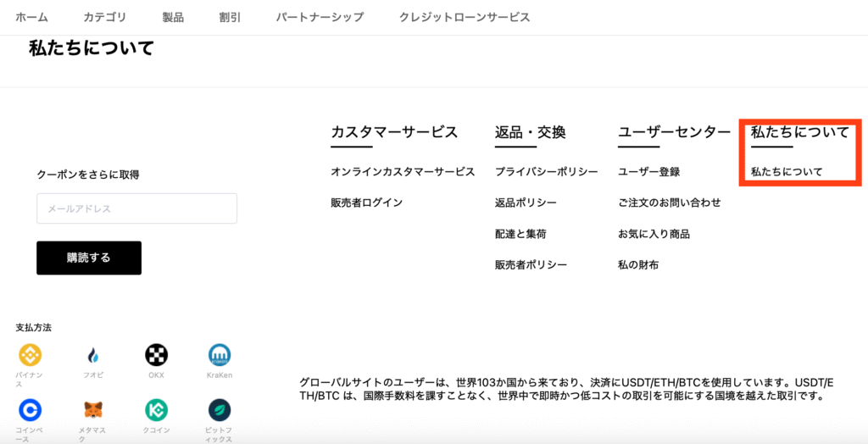Click the Bitfinex (ビットフィックス) leaf icon
868x444 pixels.
coord(220,409)
